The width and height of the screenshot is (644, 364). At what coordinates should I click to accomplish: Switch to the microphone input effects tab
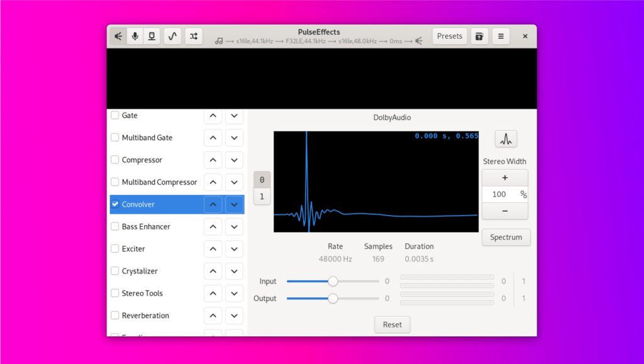[135, 36]
